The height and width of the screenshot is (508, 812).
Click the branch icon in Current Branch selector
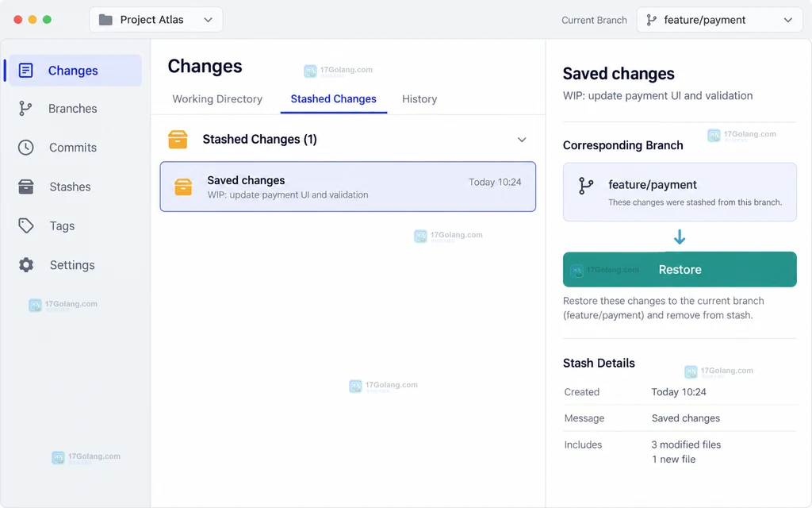(x=652, y=20)
